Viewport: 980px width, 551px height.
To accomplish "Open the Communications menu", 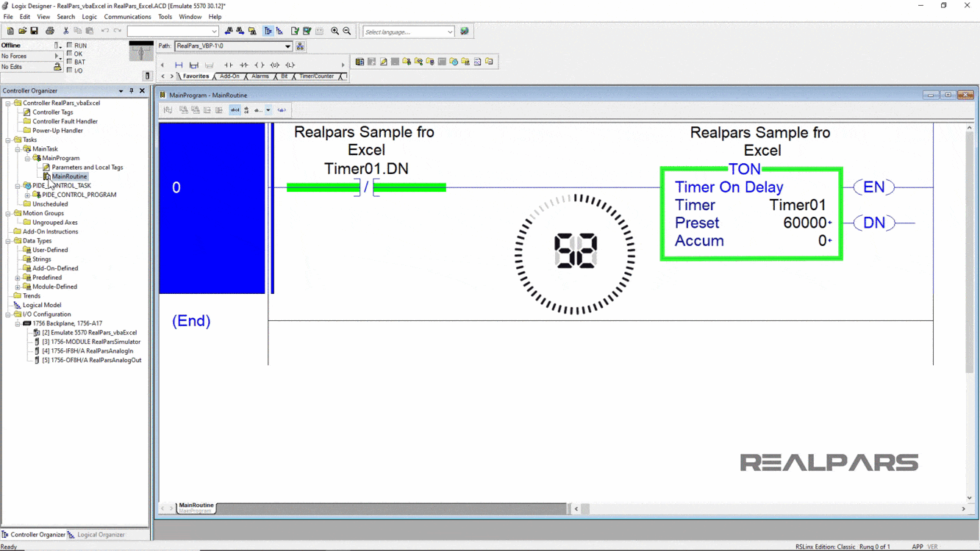I will (x=127, y=16).
